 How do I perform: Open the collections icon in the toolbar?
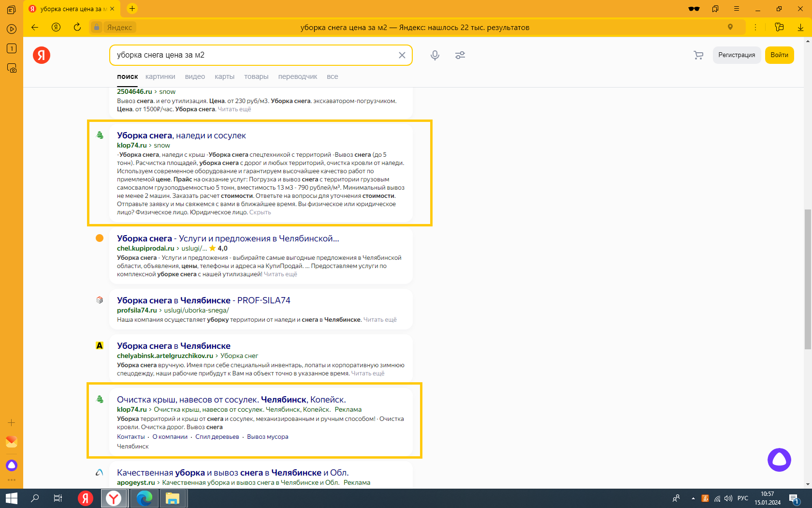(x=779, y=27)
